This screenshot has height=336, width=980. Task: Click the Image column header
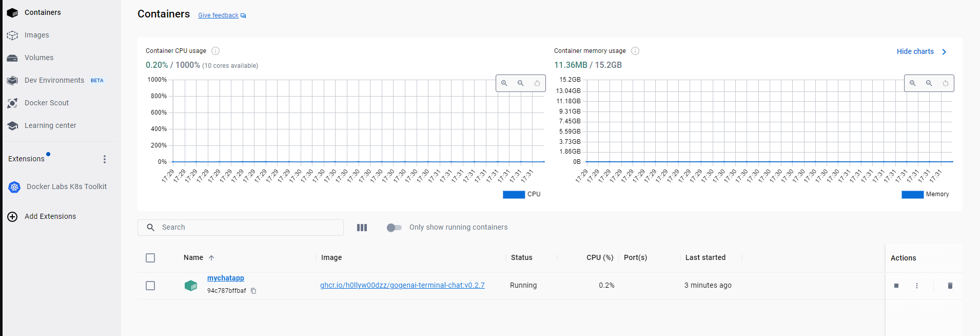click(x=331, y=257)
